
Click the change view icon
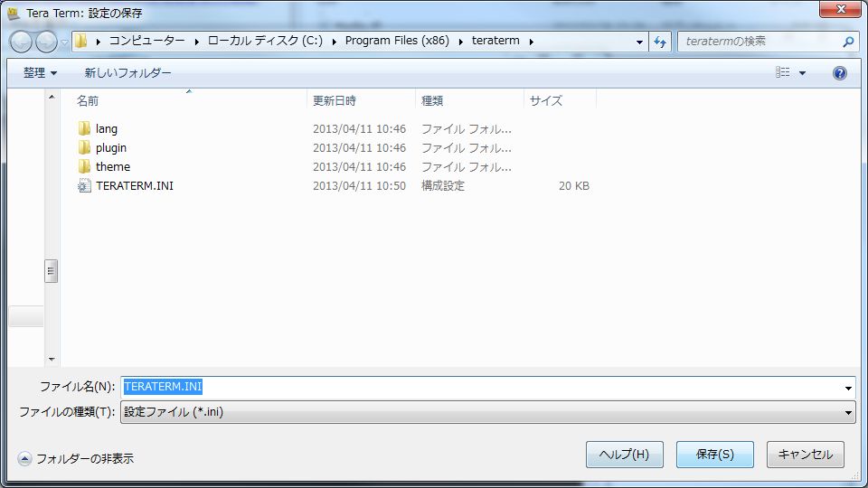pyautogui.click(x=783, y=73)
